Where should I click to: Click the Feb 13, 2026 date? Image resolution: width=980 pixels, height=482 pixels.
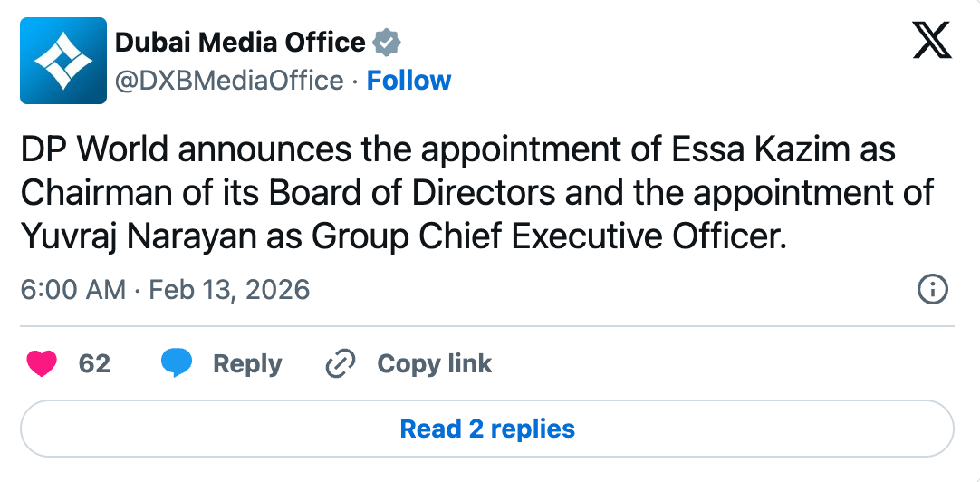(229, 290)
